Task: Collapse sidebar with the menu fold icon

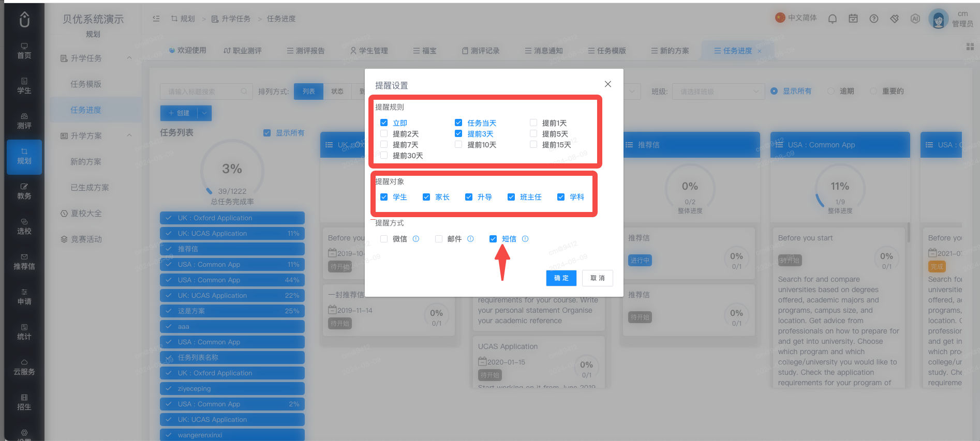Action: [x=156, y=19]
